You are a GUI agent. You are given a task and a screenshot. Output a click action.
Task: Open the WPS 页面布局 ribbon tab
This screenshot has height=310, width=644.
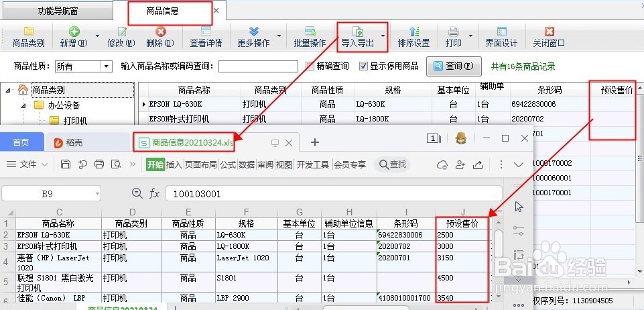click(200, 165)
